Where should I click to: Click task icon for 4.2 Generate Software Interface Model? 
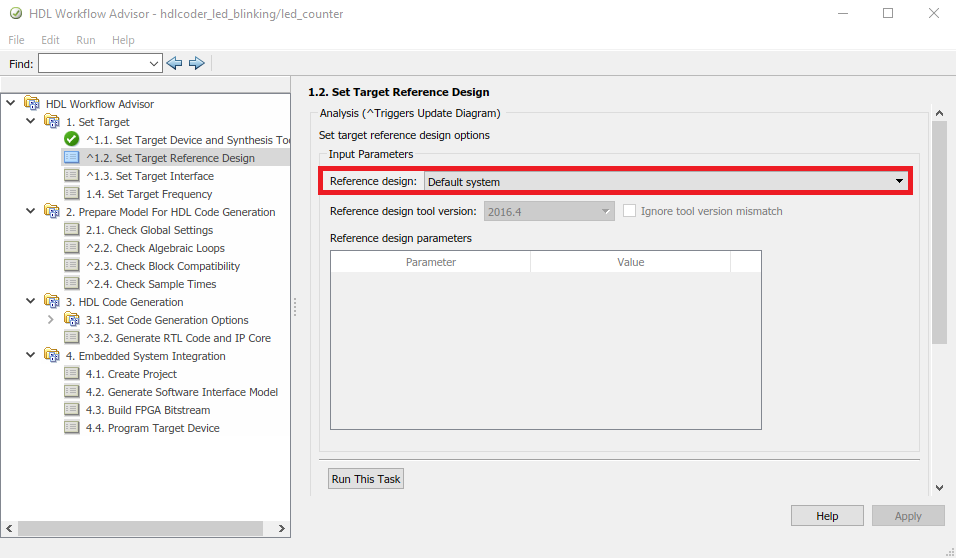pos(71,392)
